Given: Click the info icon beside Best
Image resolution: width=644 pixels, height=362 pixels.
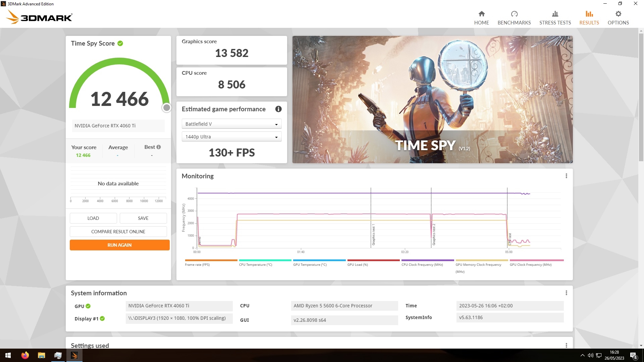Looking at the screenshot, I should [159, 147].
